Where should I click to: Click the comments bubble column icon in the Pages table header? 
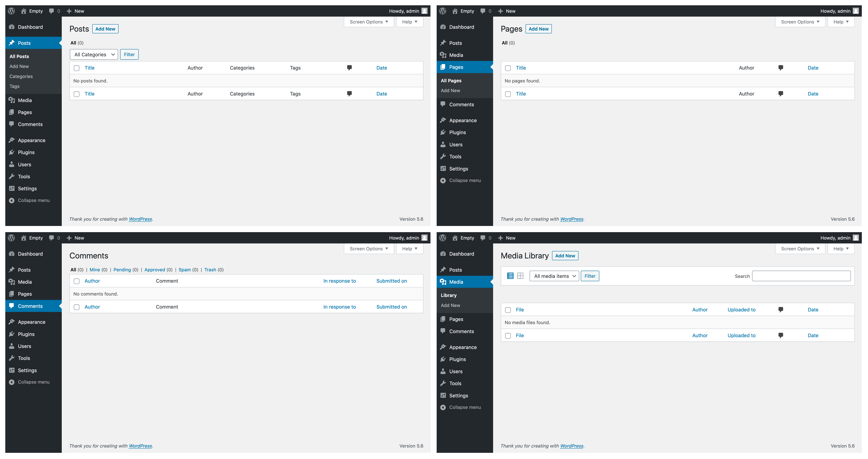[x=781, y=68]
